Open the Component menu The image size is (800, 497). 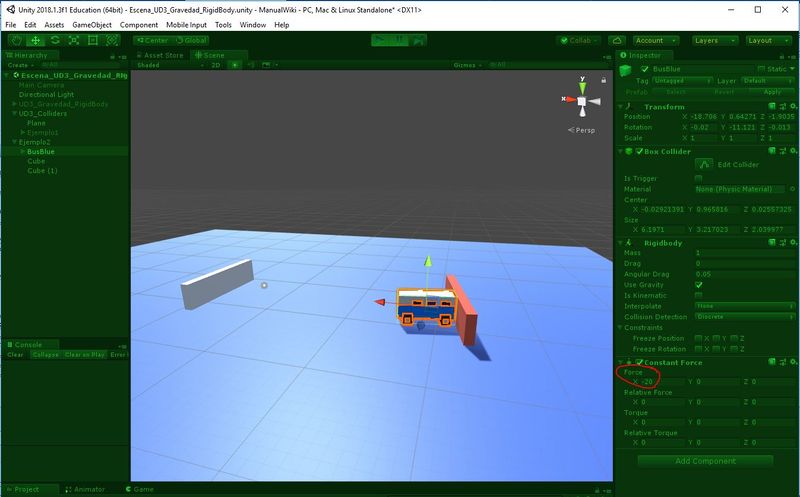[x=139, y=24]
